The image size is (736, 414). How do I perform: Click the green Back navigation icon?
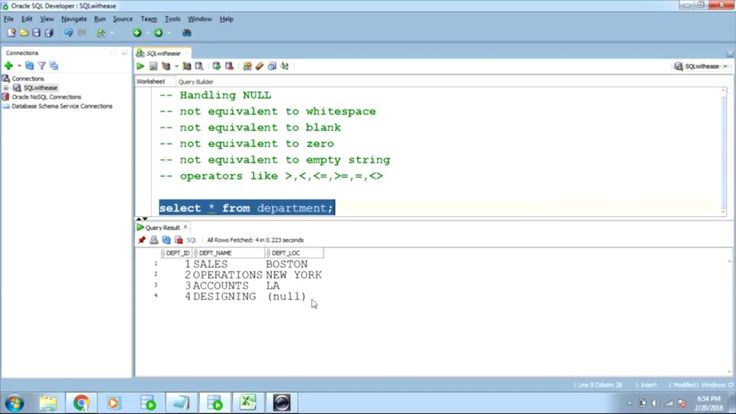pos(137,33)
